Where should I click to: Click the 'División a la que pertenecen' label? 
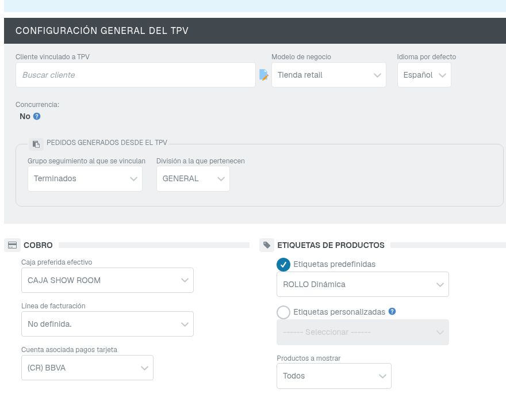(x=201, y=161)
